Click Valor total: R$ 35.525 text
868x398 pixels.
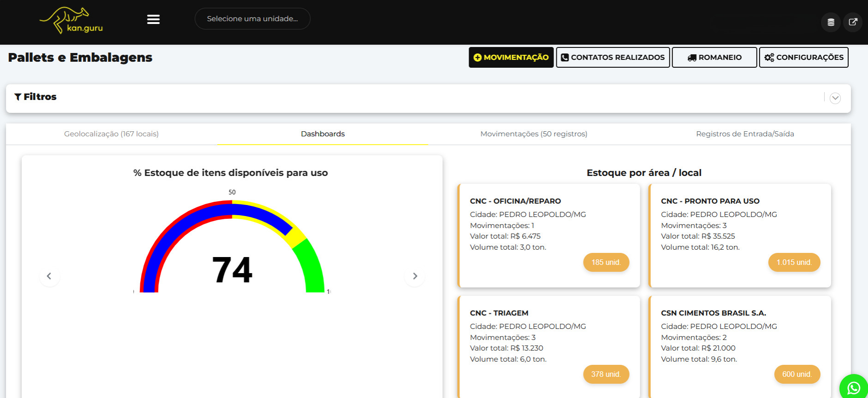coord(698,236)
